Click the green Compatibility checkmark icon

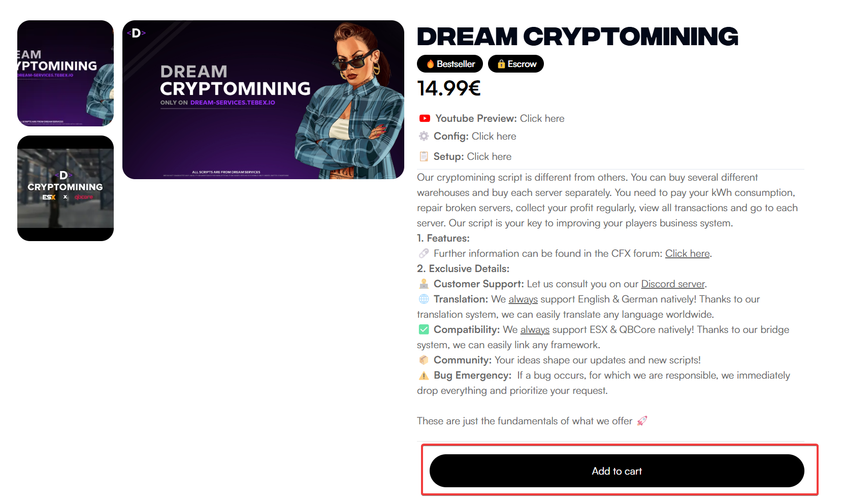[424, 329]
